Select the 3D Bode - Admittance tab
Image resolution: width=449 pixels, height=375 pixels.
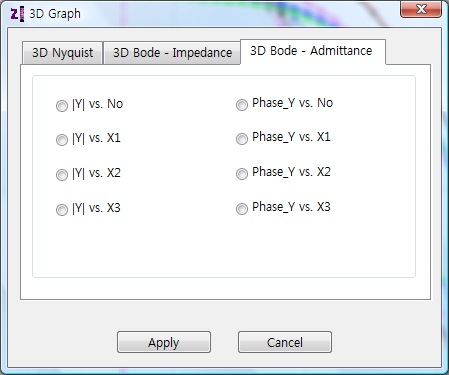coord(313,51)
